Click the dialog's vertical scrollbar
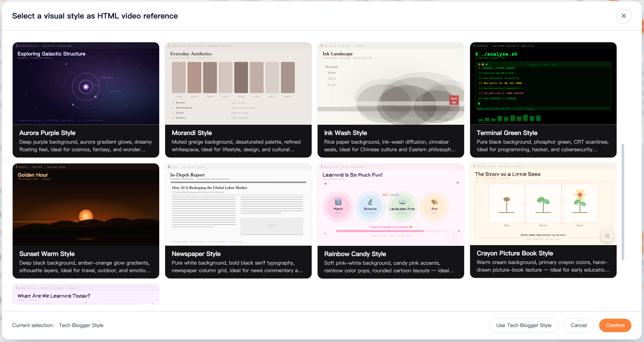 [623, 202]
